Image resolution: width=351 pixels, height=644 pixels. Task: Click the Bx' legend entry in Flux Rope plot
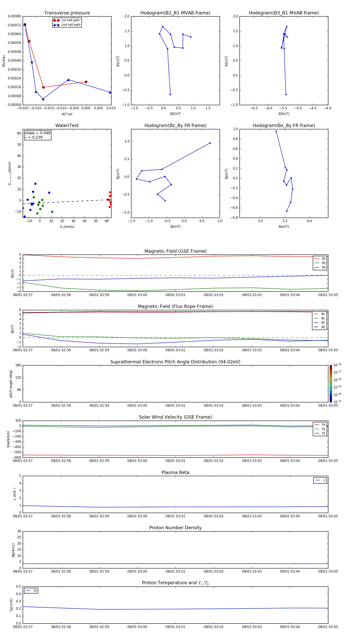(320, 314)
